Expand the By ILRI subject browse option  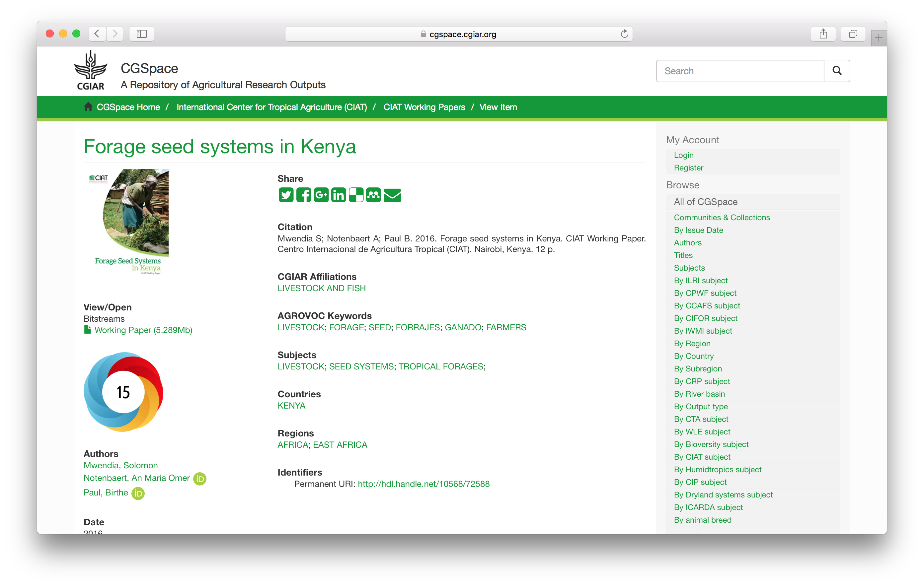700,280
